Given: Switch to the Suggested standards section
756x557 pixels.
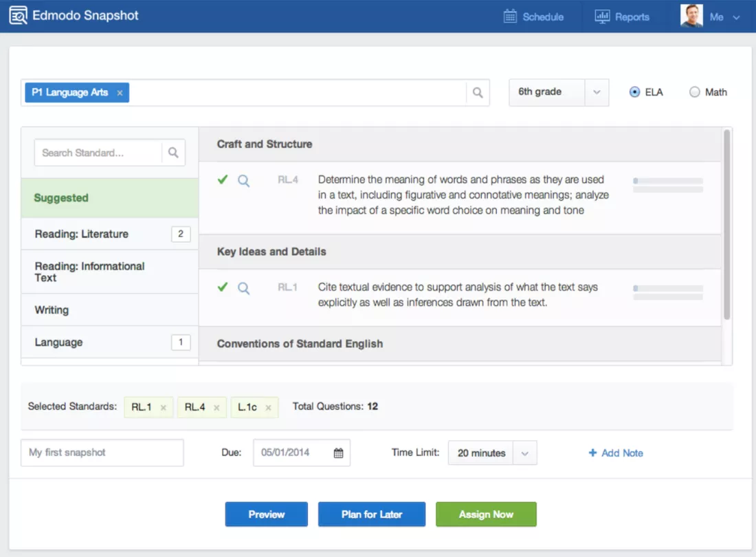Looking at the screenshot, I should pyautogui.click(x=60, y=197).
